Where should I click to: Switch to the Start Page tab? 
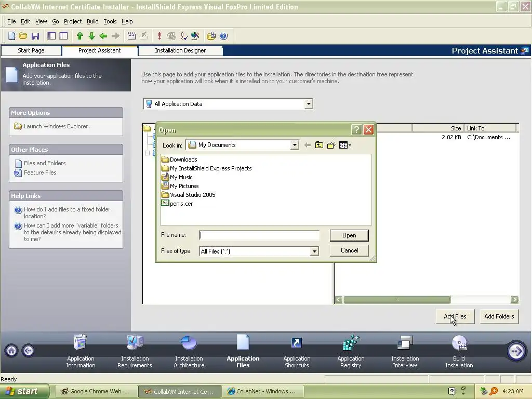31,50
